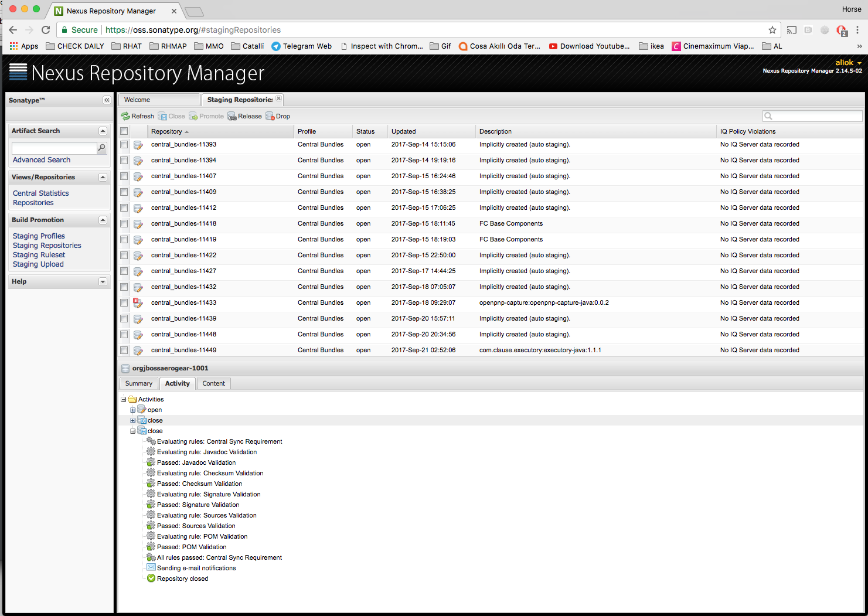Viewport: 868px width, 616px height.
Task: Click the gear icon for Passed: Javadoc Validation
Action: (151, 462)
